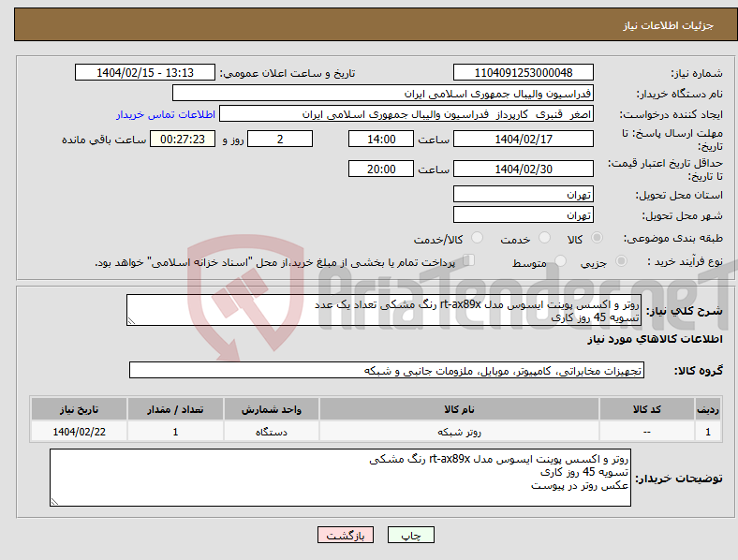Click the remaining days field showing 2

[280, 139]
